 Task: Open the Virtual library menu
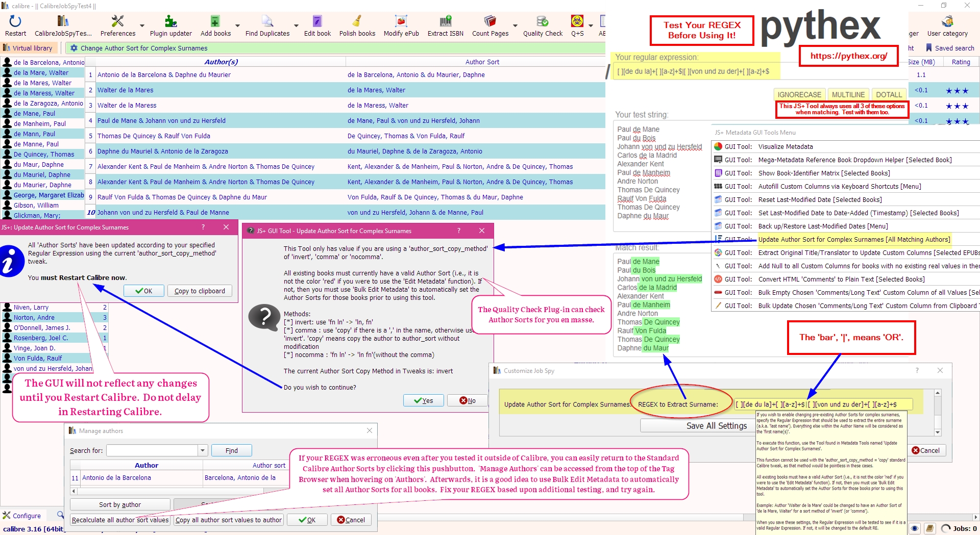coord(28,48)
